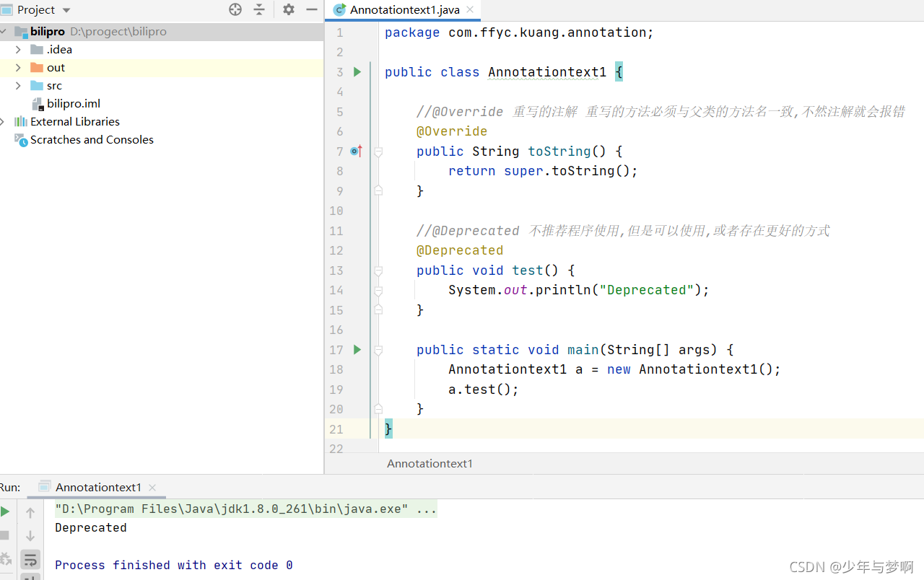Click the Annotationtext1 breadcrumb below editor
Viewport: 924px width, 580px height.
point(430,463)
